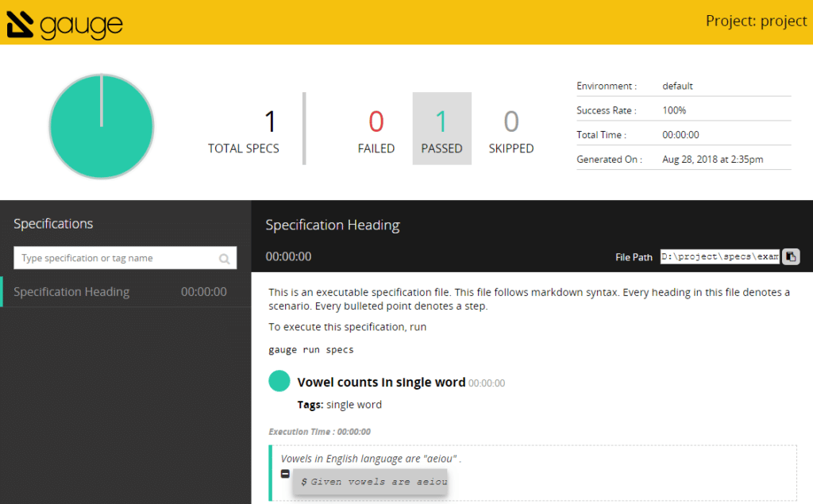Image resolution: width=813 pixels, height=504 pixels.
Task: Click the 'Project: project' header text
Action: click(755, 21)
